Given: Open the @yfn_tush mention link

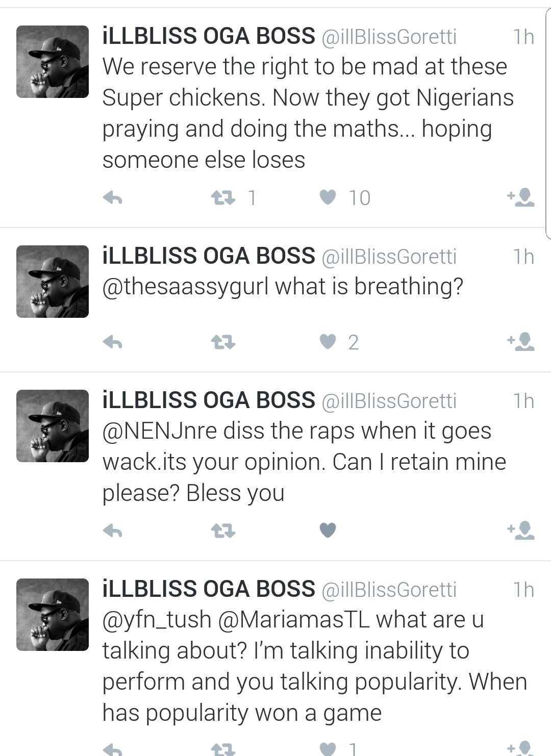Looking at the screenshot, I should tap(157, 620).
